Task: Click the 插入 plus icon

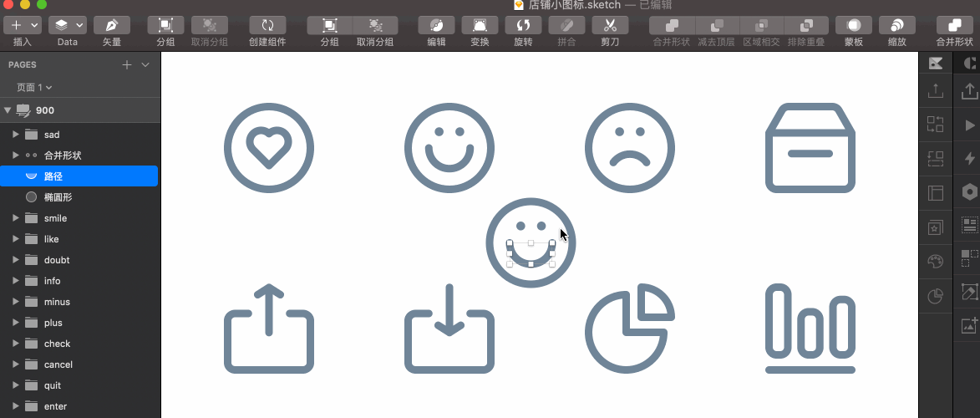Action: pyautogui.click(x=16, y=25)
